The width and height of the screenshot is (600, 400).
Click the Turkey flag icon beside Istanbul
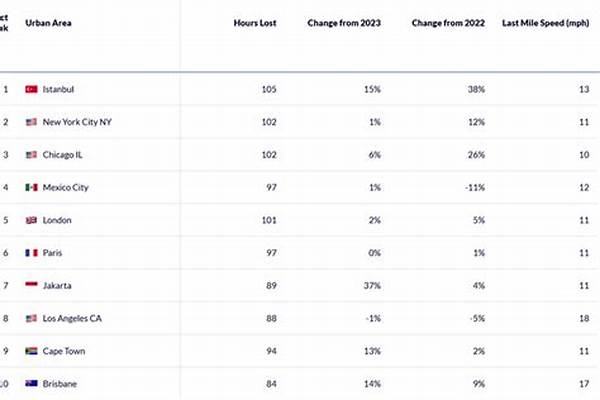tap(31, 89)
